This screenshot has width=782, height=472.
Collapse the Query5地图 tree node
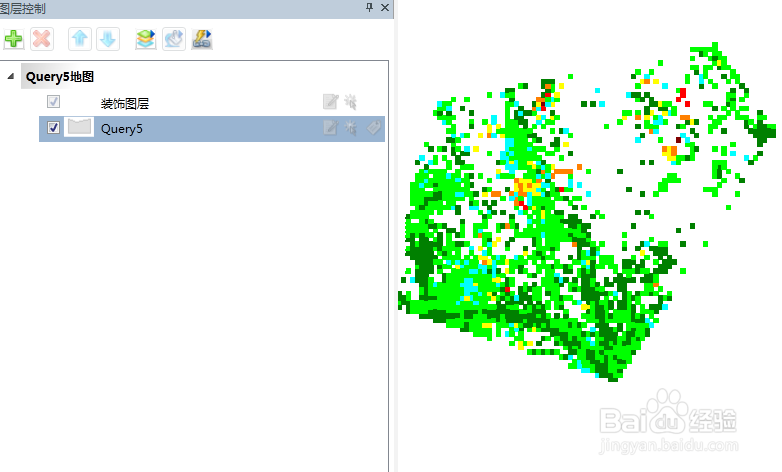[x=10, y=76]
